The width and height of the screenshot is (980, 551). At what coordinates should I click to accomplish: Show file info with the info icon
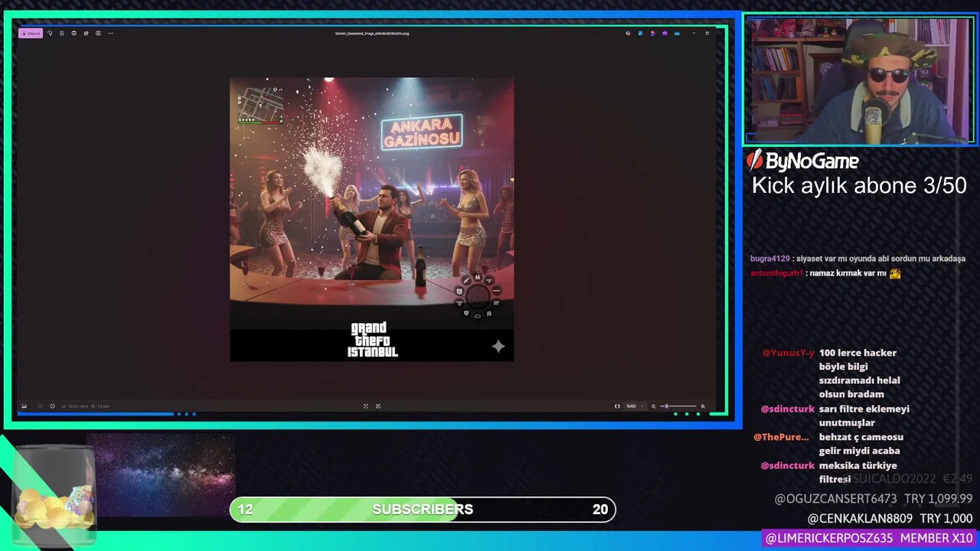pyautogui.click(x=52, y=406)
